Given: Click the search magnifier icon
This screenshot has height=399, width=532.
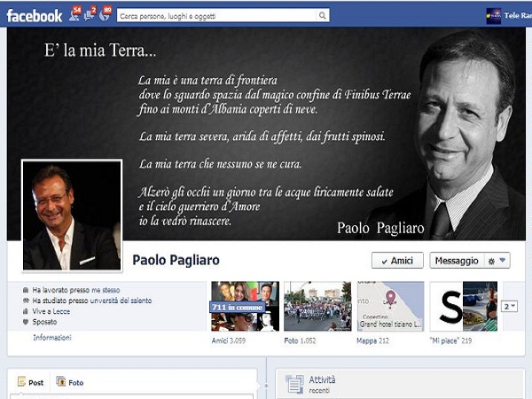Looking at the screenshot, I should click(x=323, y=15).
